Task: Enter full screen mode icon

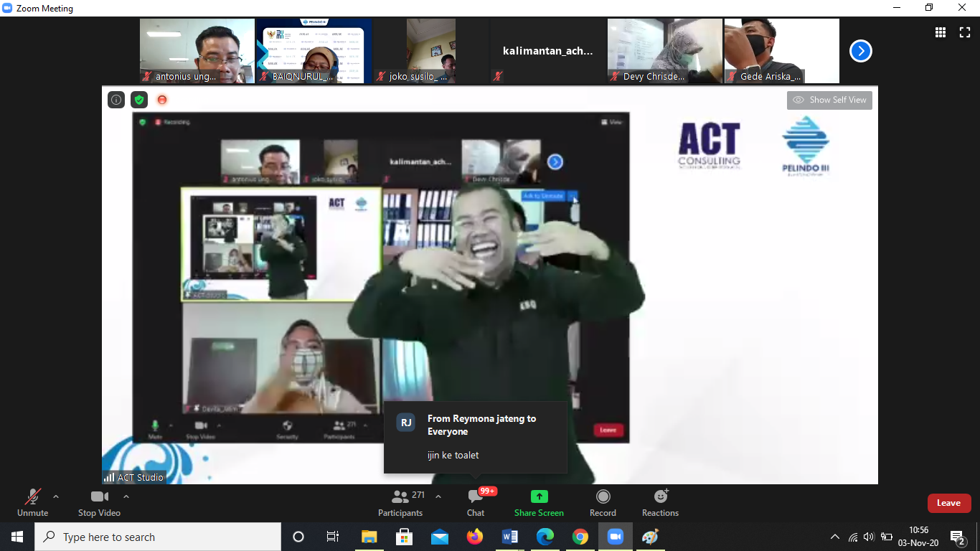Action: 964,32
